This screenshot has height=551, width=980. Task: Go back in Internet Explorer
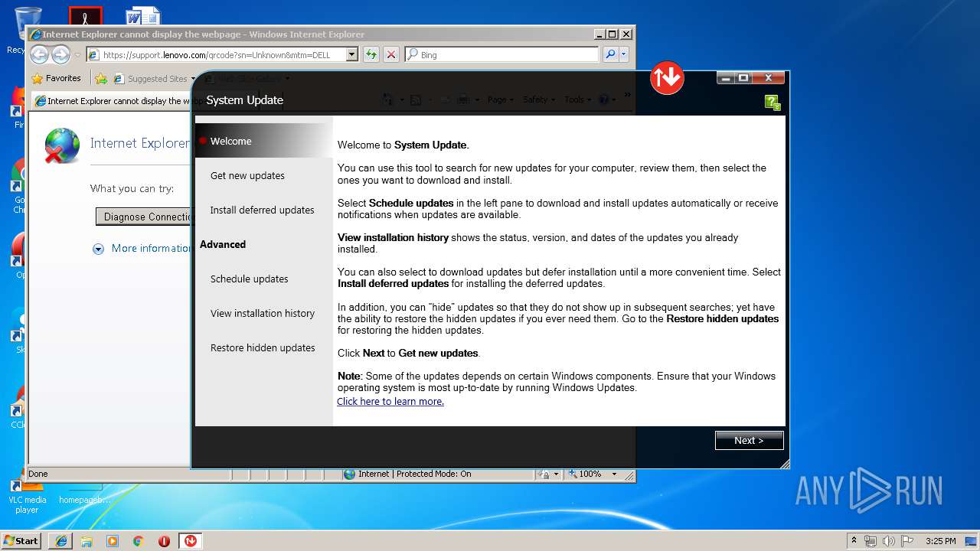tap(39, 54)
